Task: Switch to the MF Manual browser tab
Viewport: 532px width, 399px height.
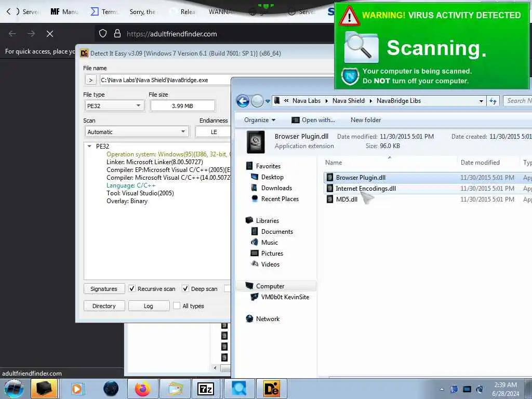Action: 64,11
